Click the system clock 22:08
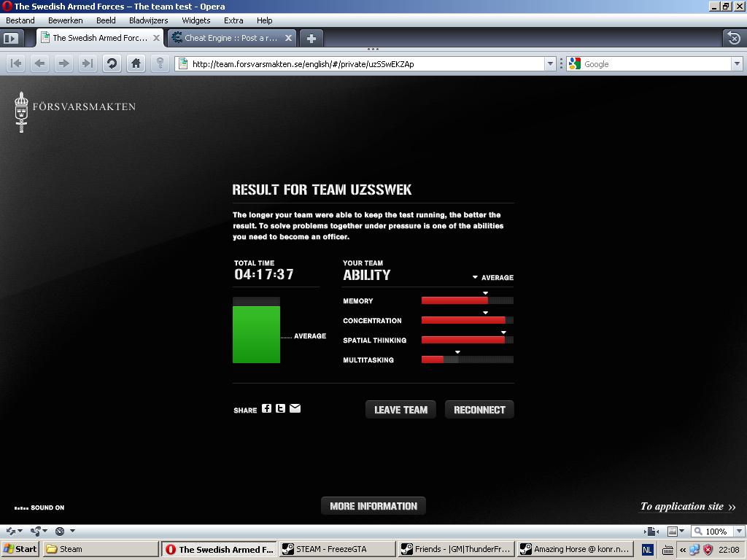The height and width of the screenshot is (560, 747). click(729, 550)
